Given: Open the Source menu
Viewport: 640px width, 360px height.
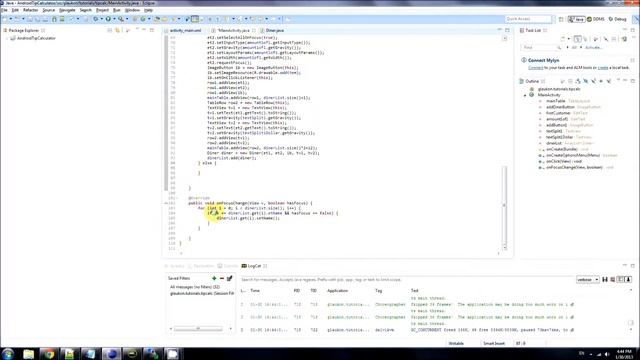Looking at the screenshot, I should pyautogui.click(x=49, y=10).
